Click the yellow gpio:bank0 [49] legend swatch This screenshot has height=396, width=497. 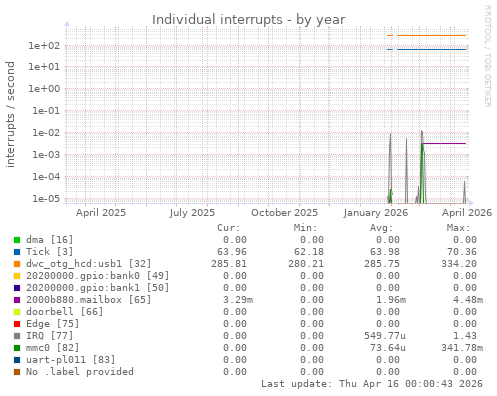click(x=17, y=276)
